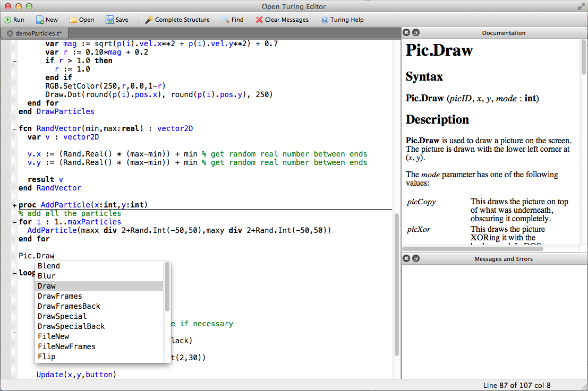Click the RGB.SetColor(250,r,0.0,1-r) line
Viewport: 588px width, 391px height.
pyautogui.click(x=105, y=86)
